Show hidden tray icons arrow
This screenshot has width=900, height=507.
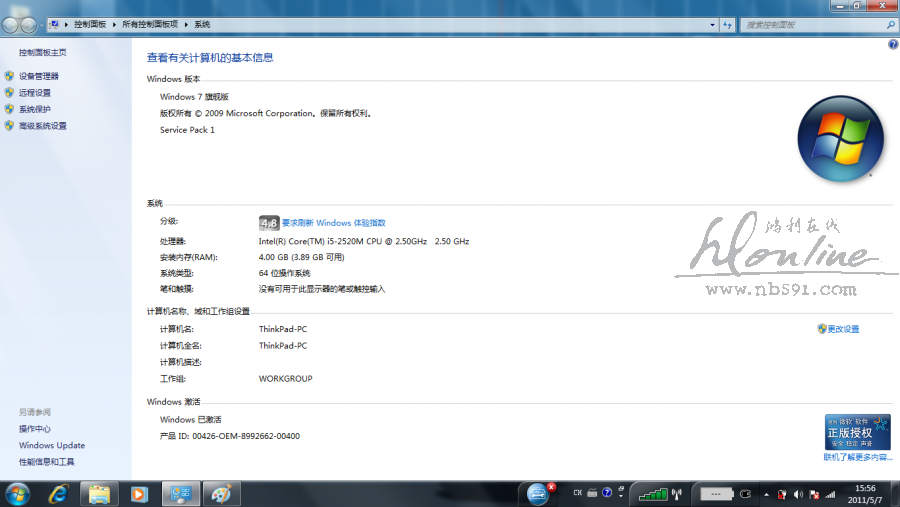[766, 494]
